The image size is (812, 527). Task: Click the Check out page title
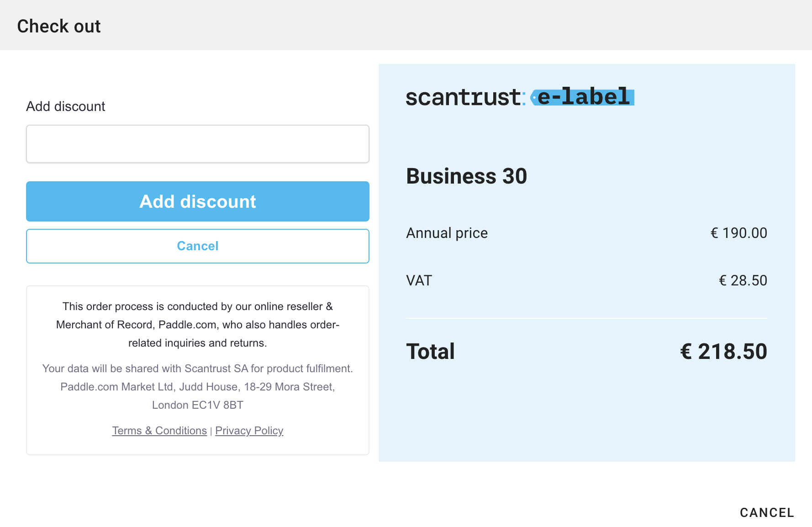coord(58,26)
